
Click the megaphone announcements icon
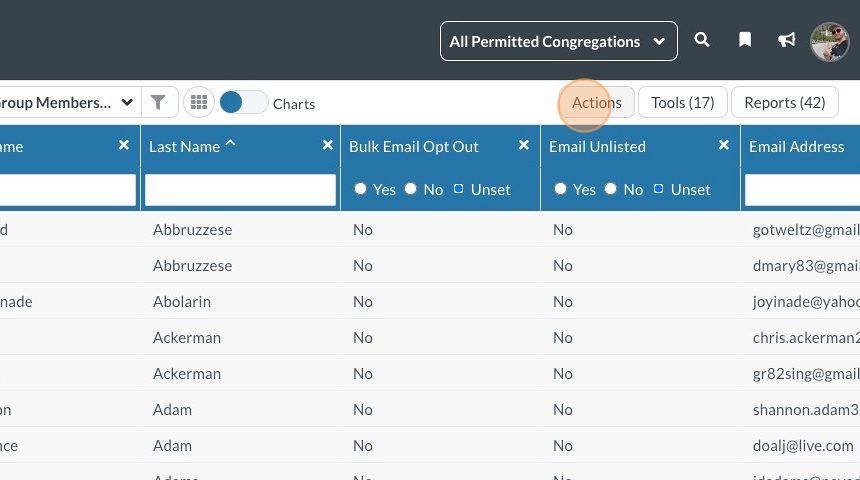[787, 40]
